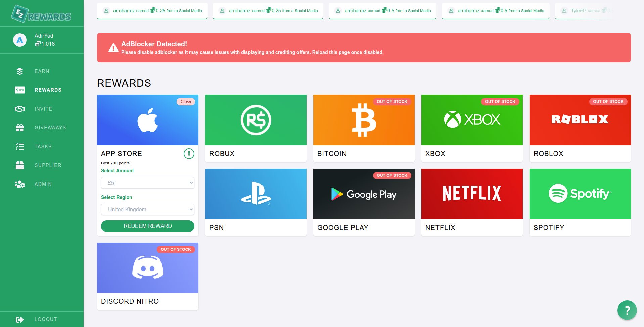Click the Spotify logo image
The image size is (644, 327).
[x=580, y=193]
